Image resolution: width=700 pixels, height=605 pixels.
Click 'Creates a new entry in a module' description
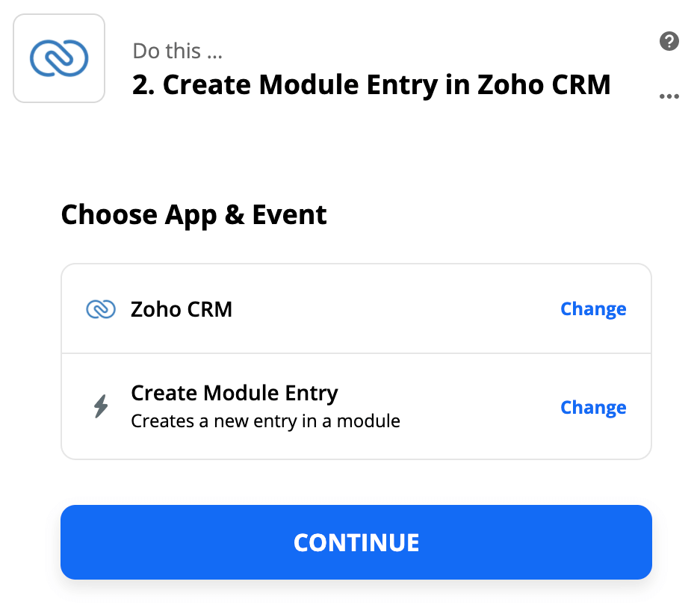point(266,421)
